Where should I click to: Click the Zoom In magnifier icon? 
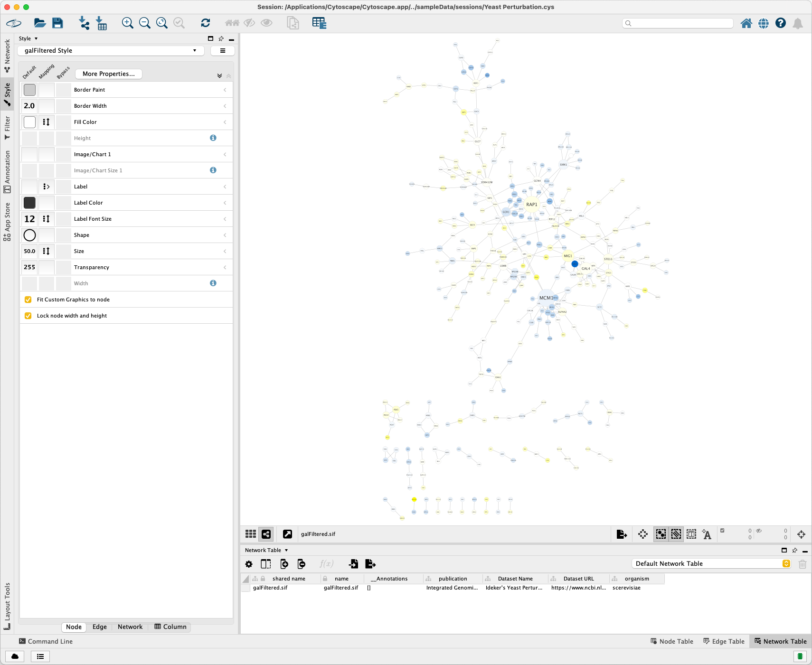pos(127,23)
